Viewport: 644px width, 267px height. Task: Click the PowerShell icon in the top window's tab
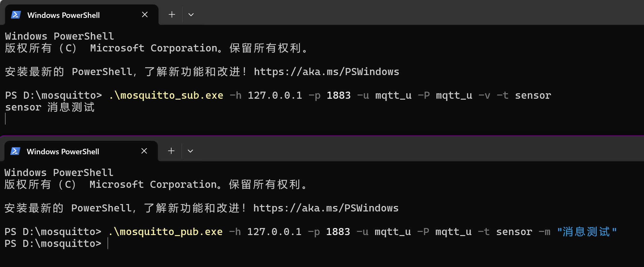[x=16, y=15]
